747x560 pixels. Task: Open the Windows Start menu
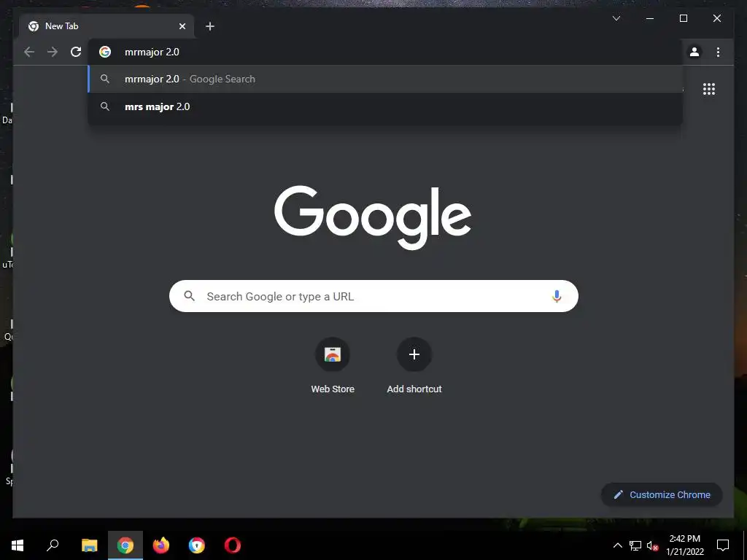click(x=18, y=545)
